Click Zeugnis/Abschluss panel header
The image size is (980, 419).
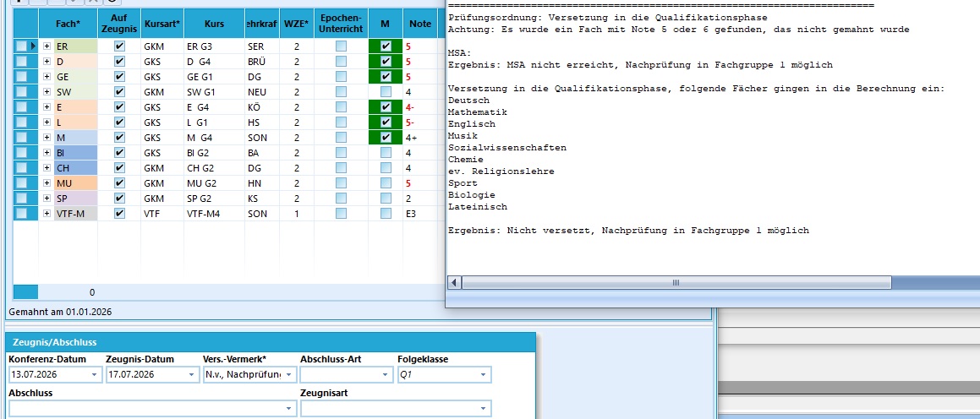pyautogui.click(x=271, y=342)
